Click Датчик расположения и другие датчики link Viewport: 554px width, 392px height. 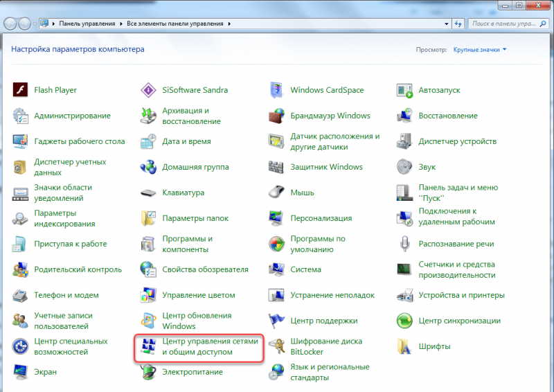point(335,141)
